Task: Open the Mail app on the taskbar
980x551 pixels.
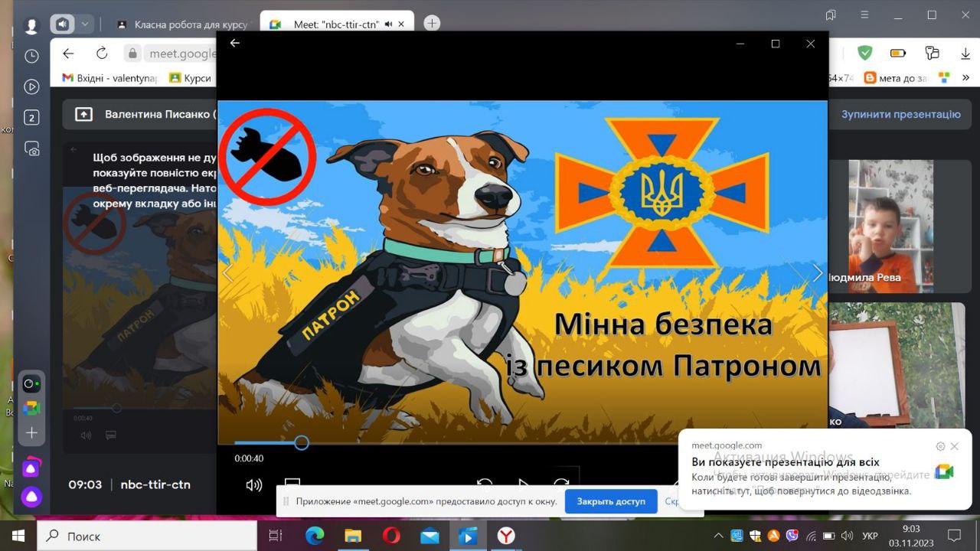Action: point(430,536)
